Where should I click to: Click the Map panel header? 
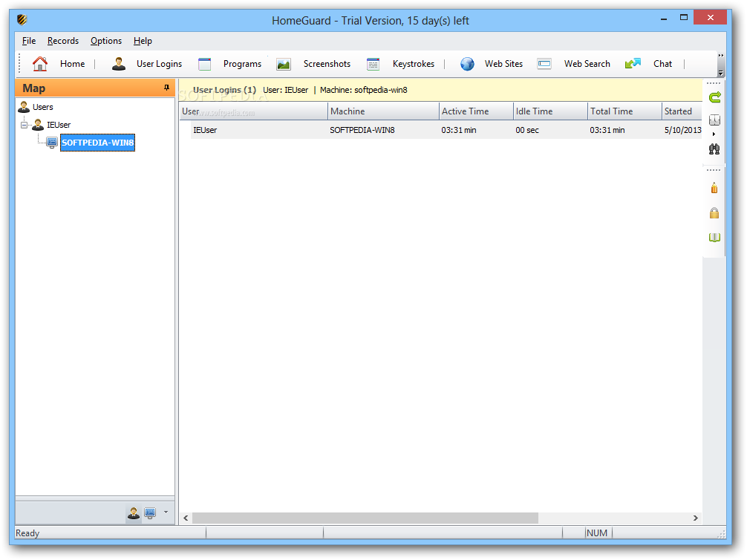pos(95,88)
